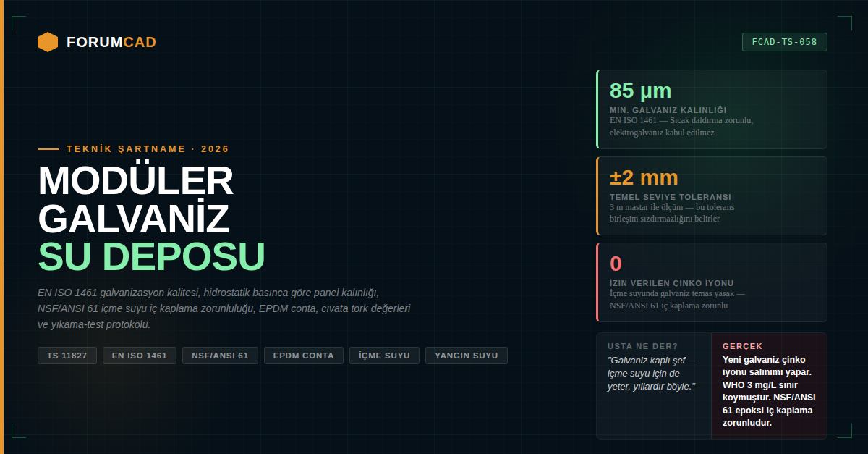Click the 'USTA NE DER?' label
Viewport: 868px width, 454px height.
coord(643,346)
